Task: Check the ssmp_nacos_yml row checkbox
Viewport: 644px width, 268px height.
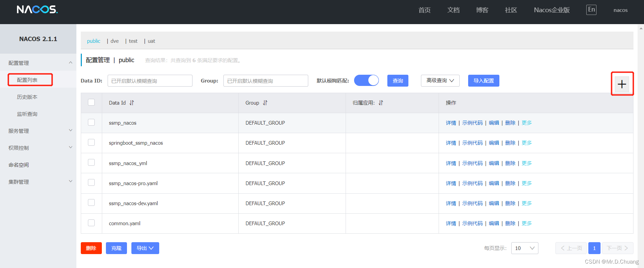Action: (91, 162)
